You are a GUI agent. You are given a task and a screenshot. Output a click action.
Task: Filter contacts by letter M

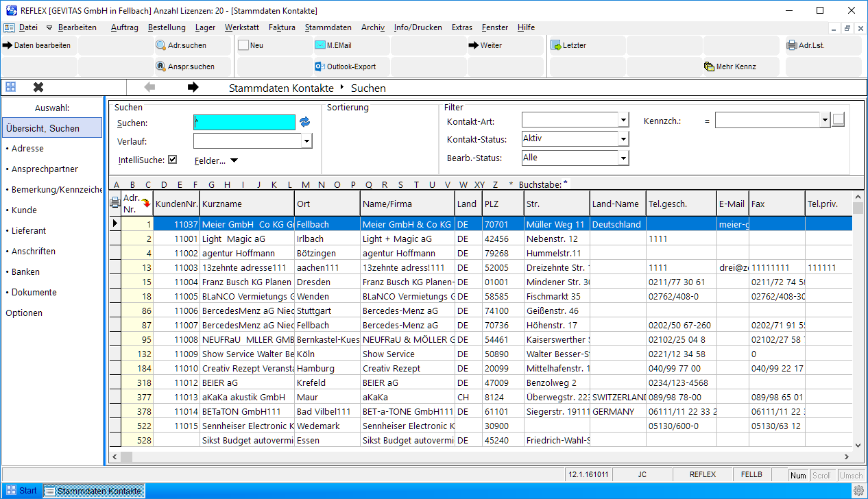coord(305,184)
